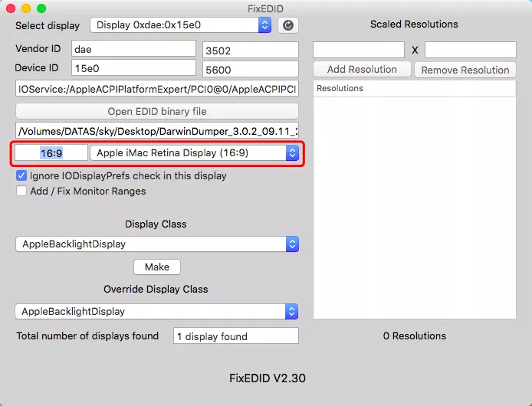Open the Display Class dropdown
The width and height of the screenshot is (532, 406).
click(157, 244)
